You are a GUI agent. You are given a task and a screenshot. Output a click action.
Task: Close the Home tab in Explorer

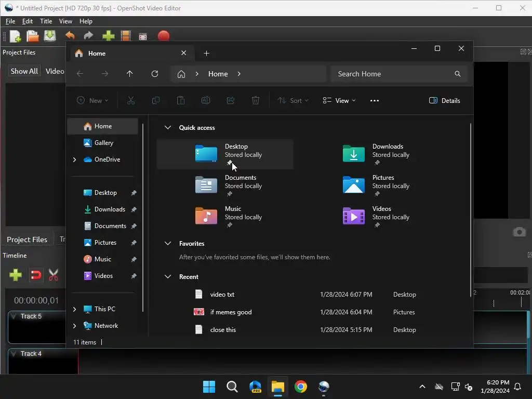pos(183,53)
